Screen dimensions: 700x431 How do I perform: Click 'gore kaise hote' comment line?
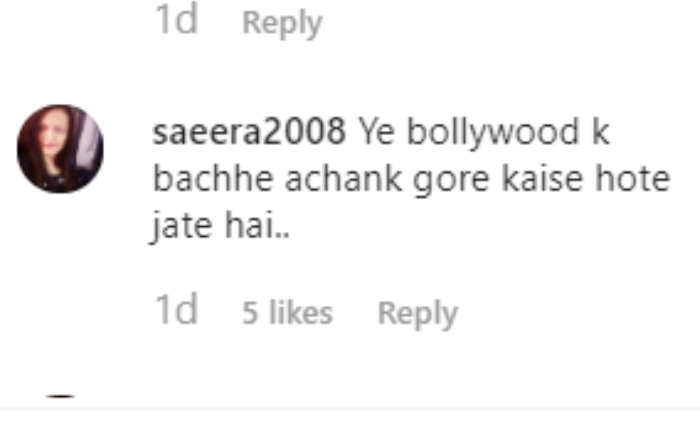coord(542,180)
